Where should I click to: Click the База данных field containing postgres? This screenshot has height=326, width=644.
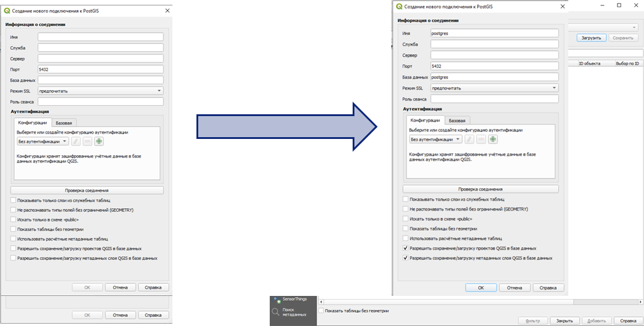click(494, 77)
